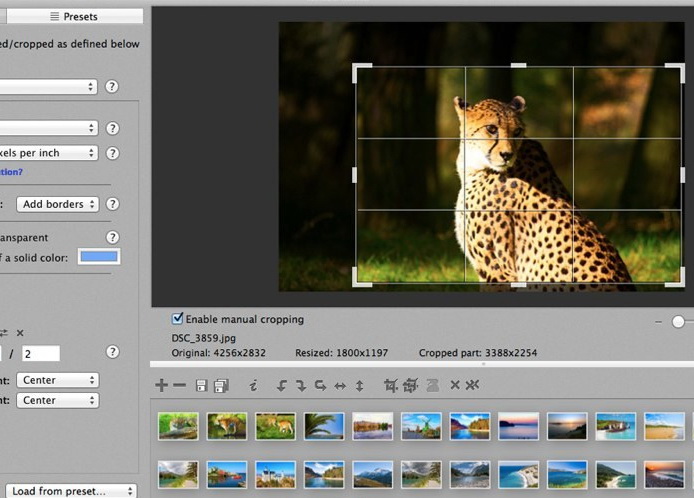Image resolution: width=694 pixels, height=498 pixels.
Task: Click the single floppy disk save icon
Action: (x=201, y=385)
